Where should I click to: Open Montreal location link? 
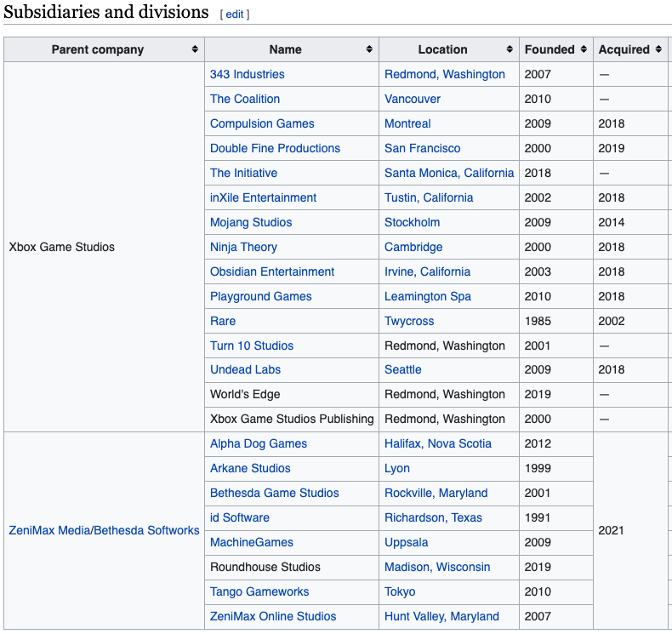pyautogui.click(x=407, y=124)
